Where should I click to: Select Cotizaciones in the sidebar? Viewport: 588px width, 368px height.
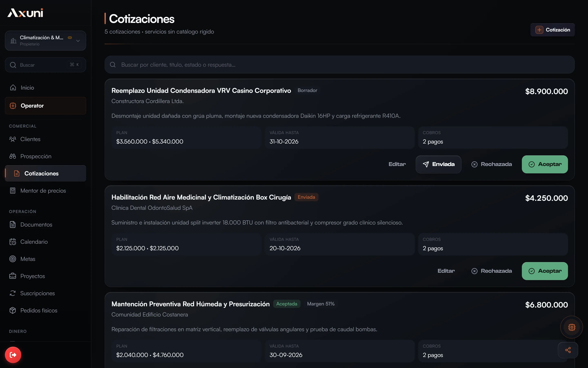[46, 173]
